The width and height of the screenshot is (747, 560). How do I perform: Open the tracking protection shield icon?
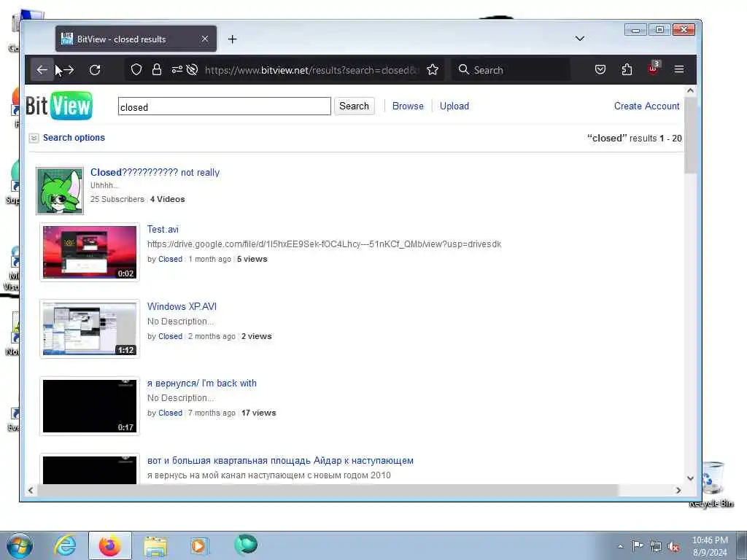[x=136, y=70]
